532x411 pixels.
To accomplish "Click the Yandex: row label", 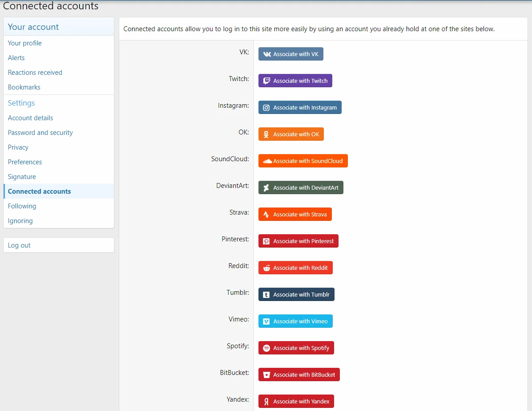I will pos(238,399).
